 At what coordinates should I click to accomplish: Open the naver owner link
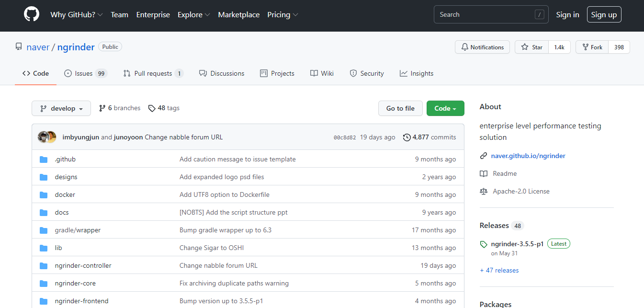[38, 47]
